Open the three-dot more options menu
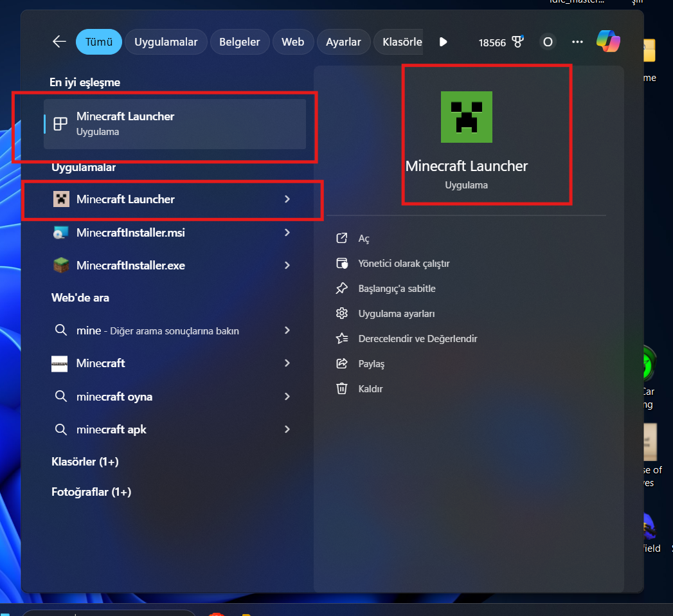Viewport: 673px width, 616px height. (x=577, y=42)
